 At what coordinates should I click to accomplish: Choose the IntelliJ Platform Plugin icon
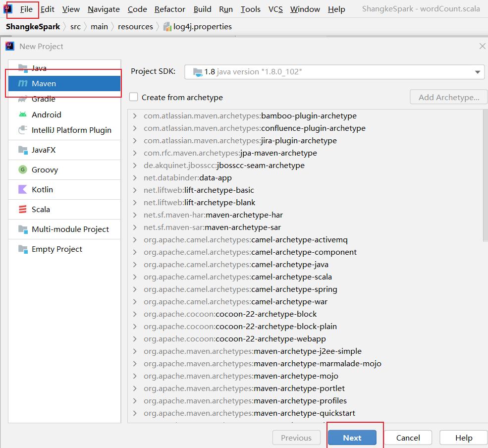[x=23, y=130]
